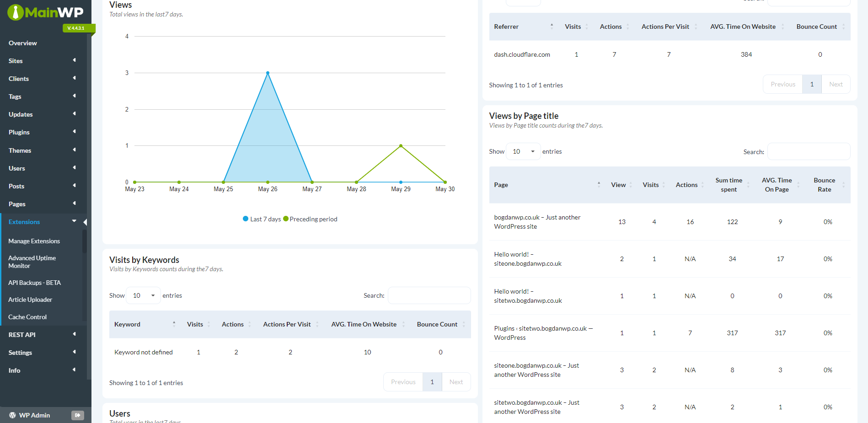Viewport: 868px width, 423px height.
Task: Click the logout icon beside WP Admin
Action: [77, 415]
